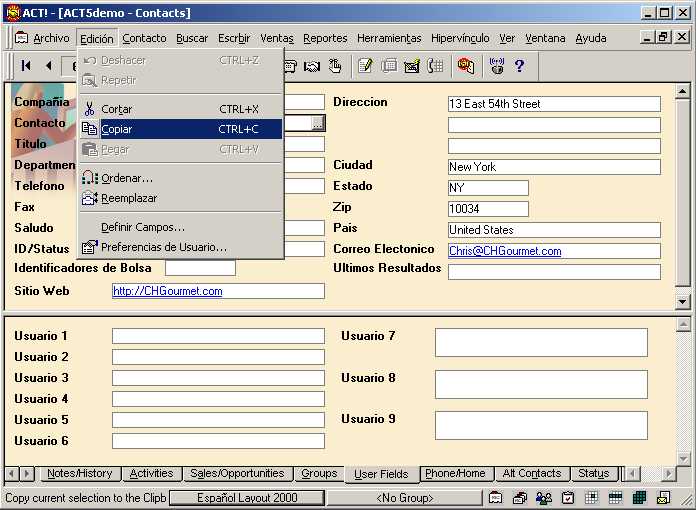This screenshot has width=696, height=510.
Task: Open the Herramientas menu
Action: point(389,39)
